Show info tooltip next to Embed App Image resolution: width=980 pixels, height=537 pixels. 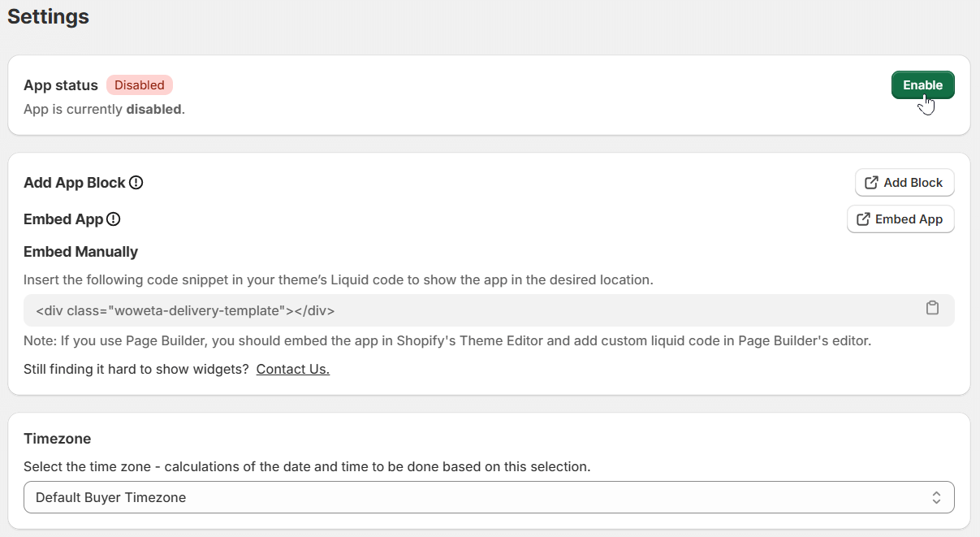pos(114,219)
